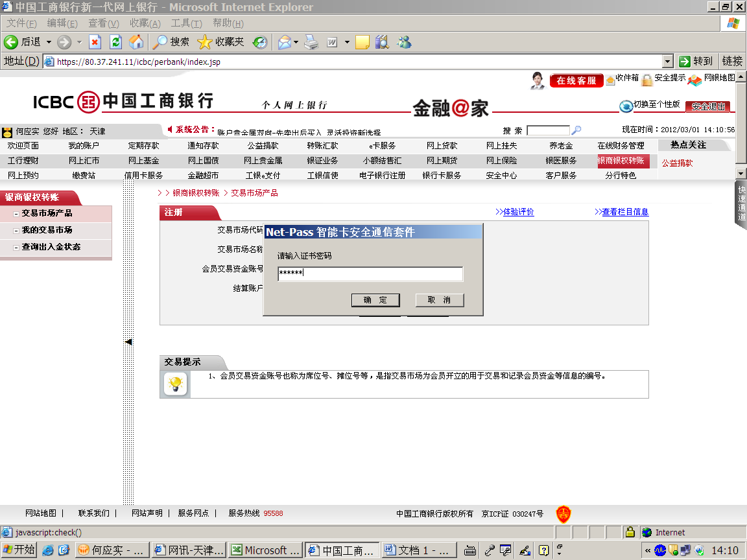Expand the address bar URL dropdown

tap(668, 62)
